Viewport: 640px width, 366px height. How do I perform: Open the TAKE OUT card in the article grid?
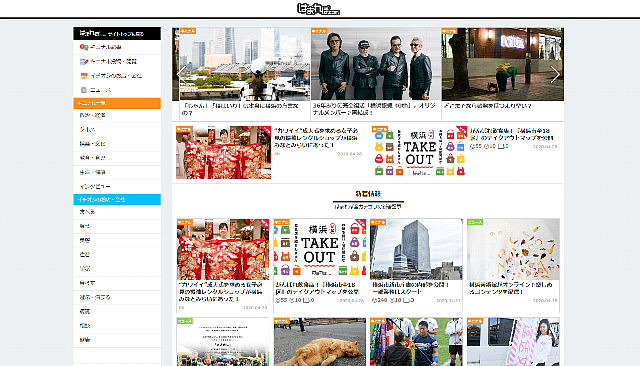coord(320,248)
